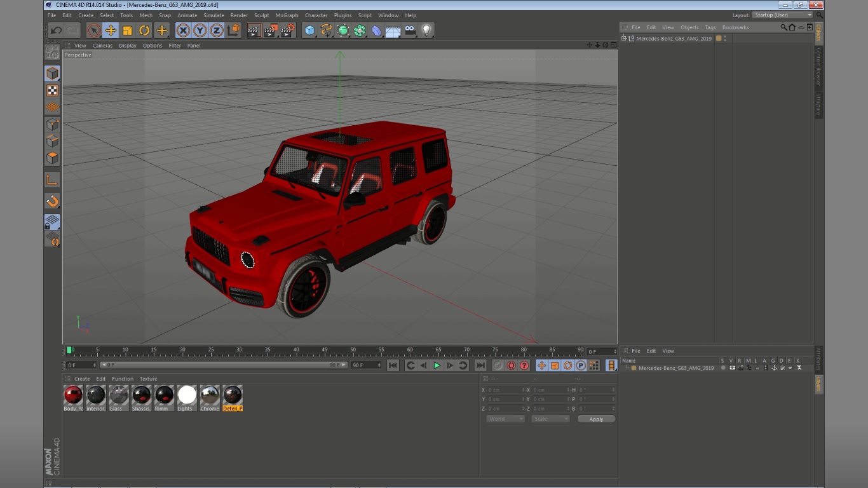Open the Scale mode dropdown
This screenshot has height=488, width=868.
pos(550,419)
